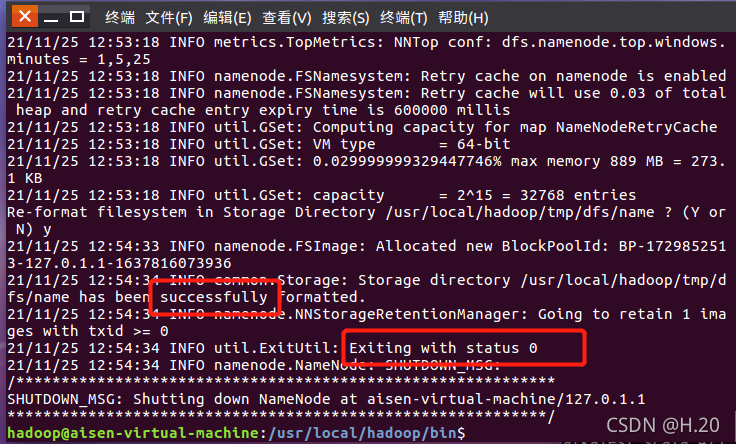Open the 搜索(S) menu
This screenshot has width=736, height=444.
(345, 18)
